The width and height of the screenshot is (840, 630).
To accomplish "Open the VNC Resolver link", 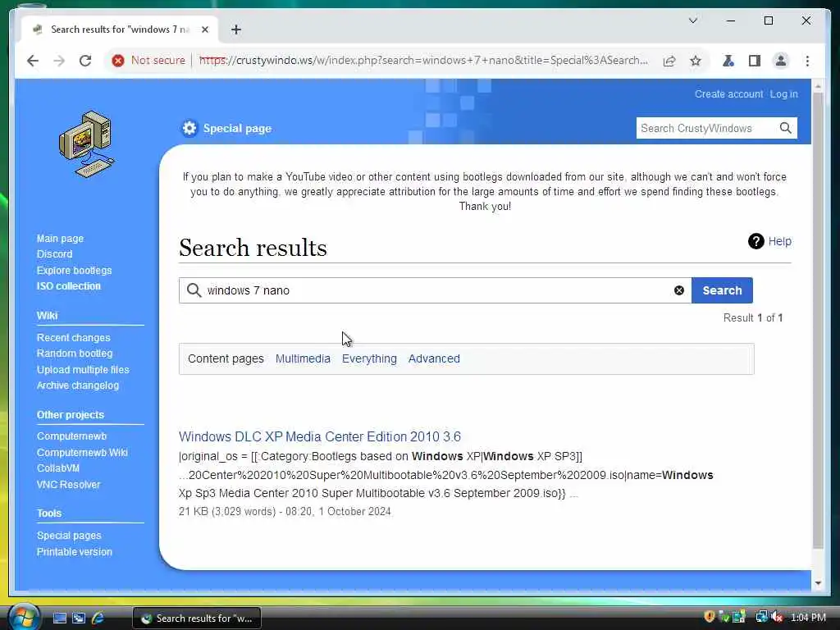I will point(69,484).
